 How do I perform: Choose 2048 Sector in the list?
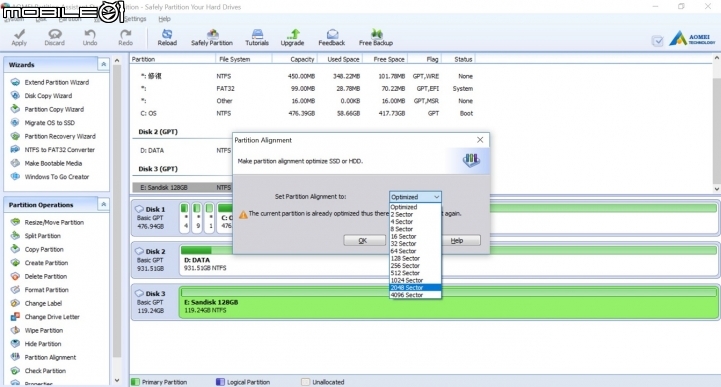pos(415,288)
